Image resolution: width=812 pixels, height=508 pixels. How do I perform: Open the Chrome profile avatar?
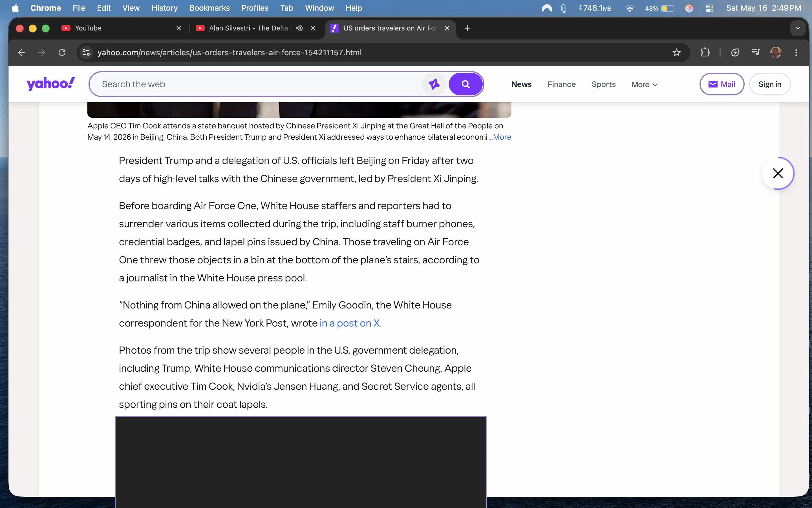click(x=776, y=52)
